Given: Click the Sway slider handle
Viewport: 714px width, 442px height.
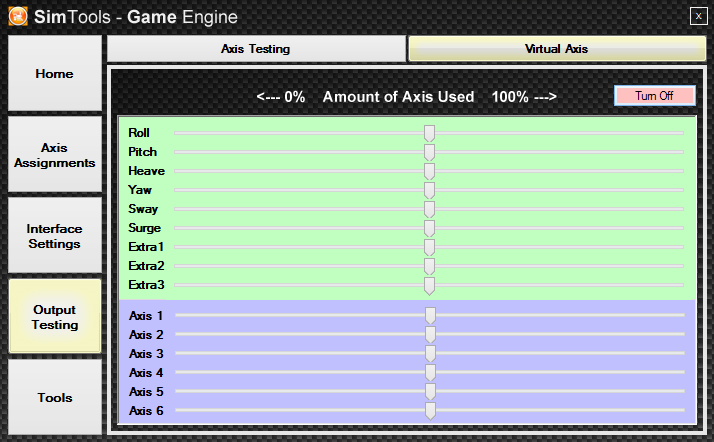Looking at the screenshot, I should pyautogui.click(x=429, y=209).
